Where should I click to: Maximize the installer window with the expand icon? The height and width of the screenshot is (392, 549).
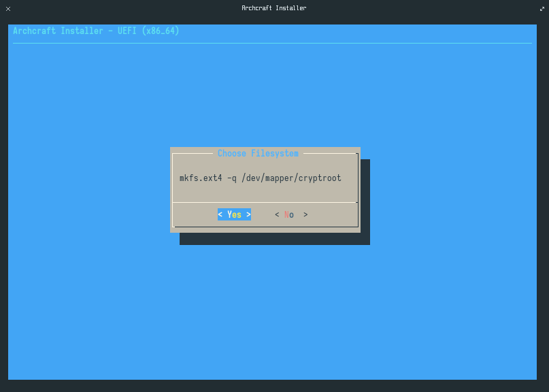[542, 9]
